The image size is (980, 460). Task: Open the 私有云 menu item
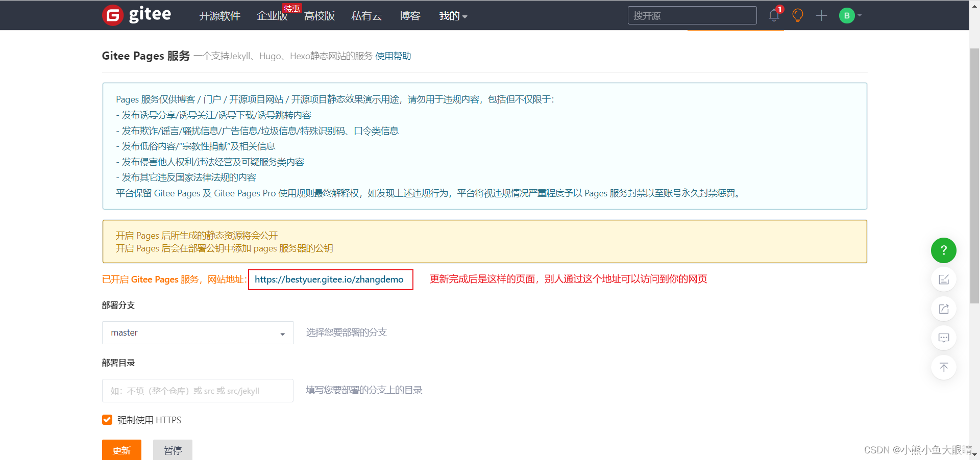[x=366, y=16]
